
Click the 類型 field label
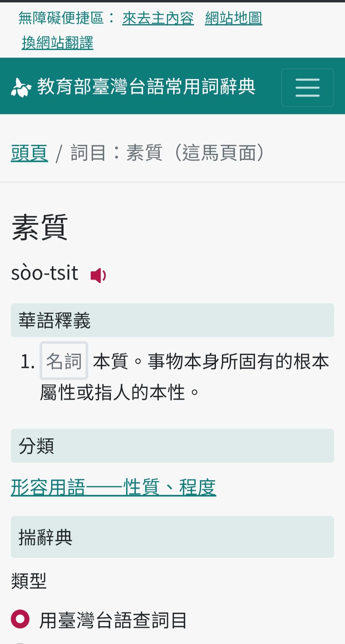(x=29, y=581)
